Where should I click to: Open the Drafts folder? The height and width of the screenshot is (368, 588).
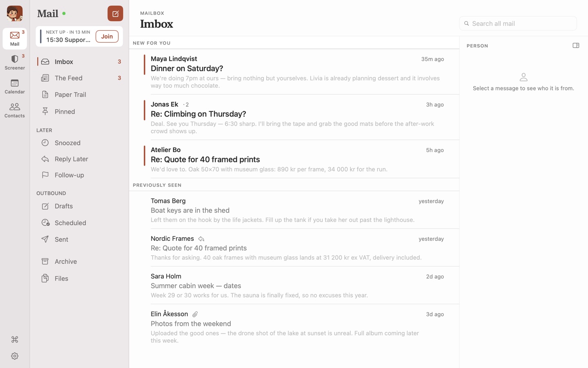(x=80, y=206)
